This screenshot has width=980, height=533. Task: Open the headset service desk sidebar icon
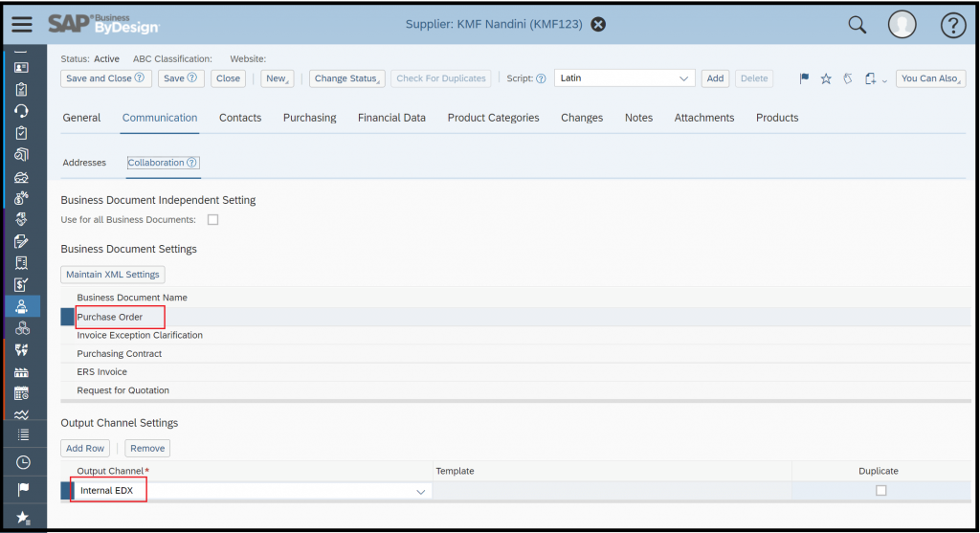21,111
